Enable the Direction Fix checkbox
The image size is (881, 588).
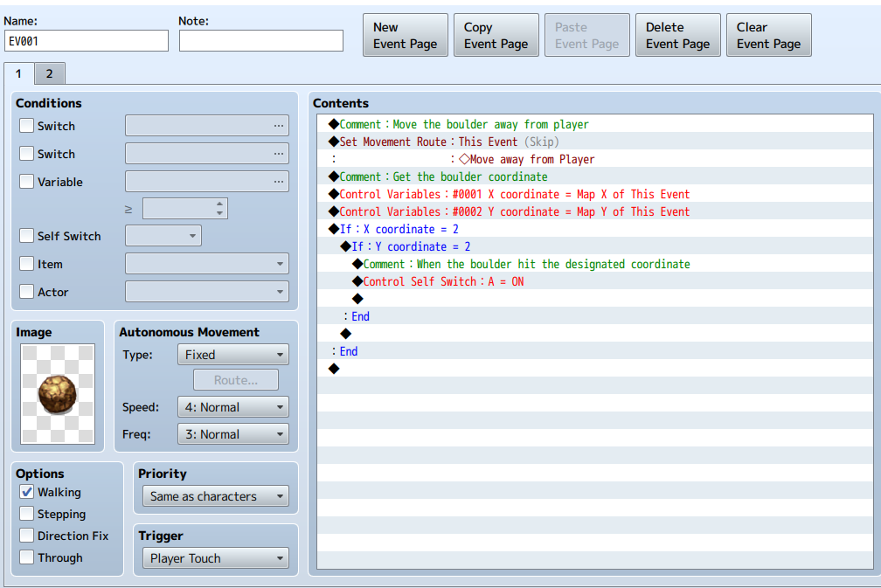click(x=26, y=536)
